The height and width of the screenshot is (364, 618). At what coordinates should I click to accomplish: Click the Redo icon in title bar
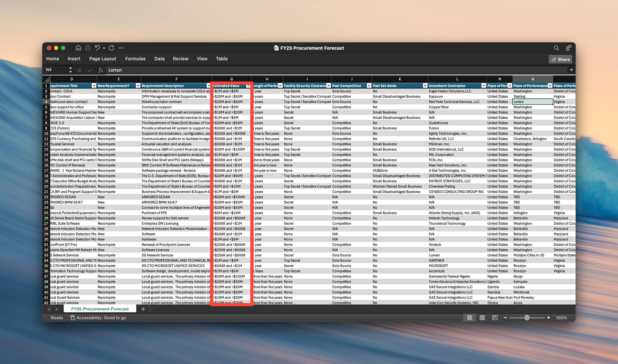pos(112,48)
